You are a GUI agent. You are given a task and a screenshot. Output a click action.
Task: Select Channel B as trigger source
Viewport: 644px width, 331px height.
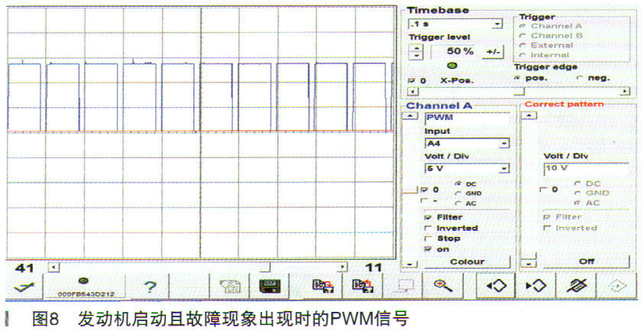(523, 36)
